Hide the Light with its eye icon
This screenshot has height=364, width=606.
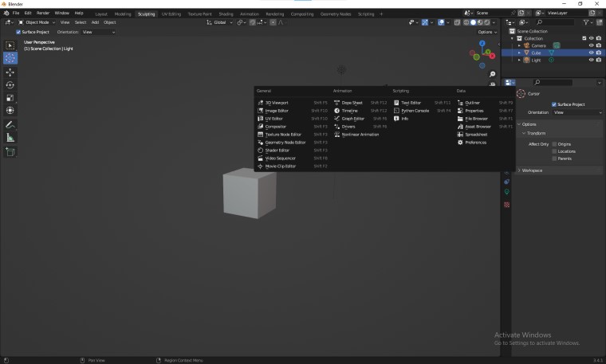[591, 61]
